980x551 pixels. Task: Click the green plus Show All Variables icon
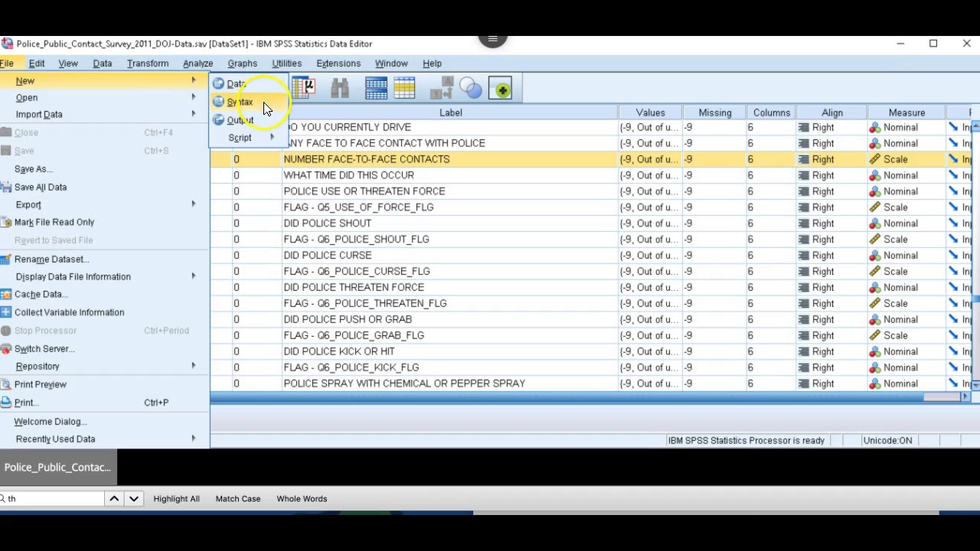[502, 90]
